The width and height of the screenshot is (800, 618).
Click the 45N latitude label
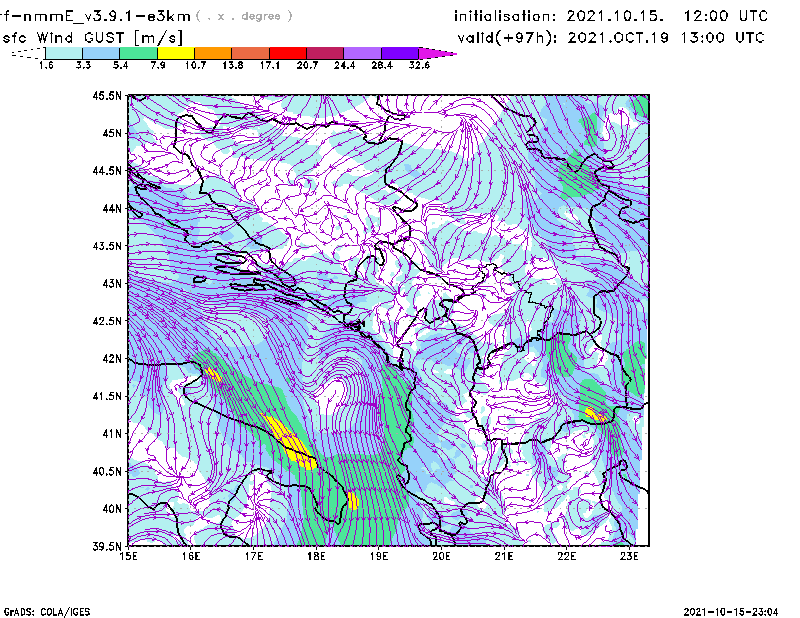pos(112,133)
